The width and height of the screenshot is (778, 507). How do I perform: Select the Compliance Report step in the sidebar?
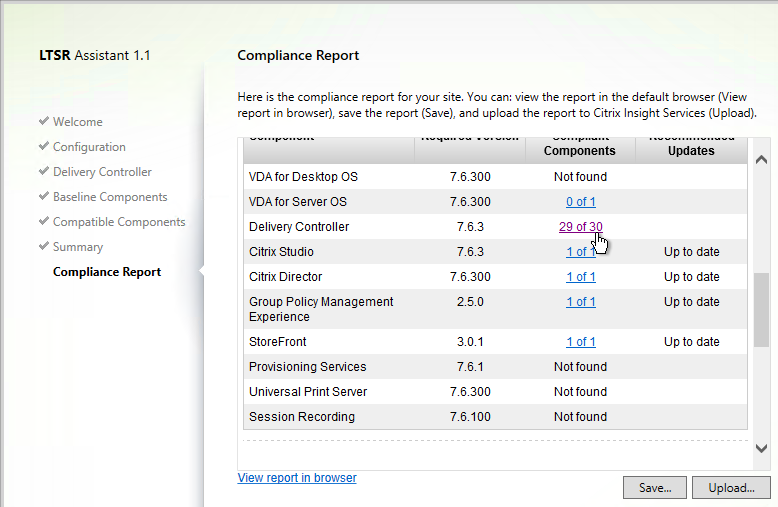click(x=107, y=272)
